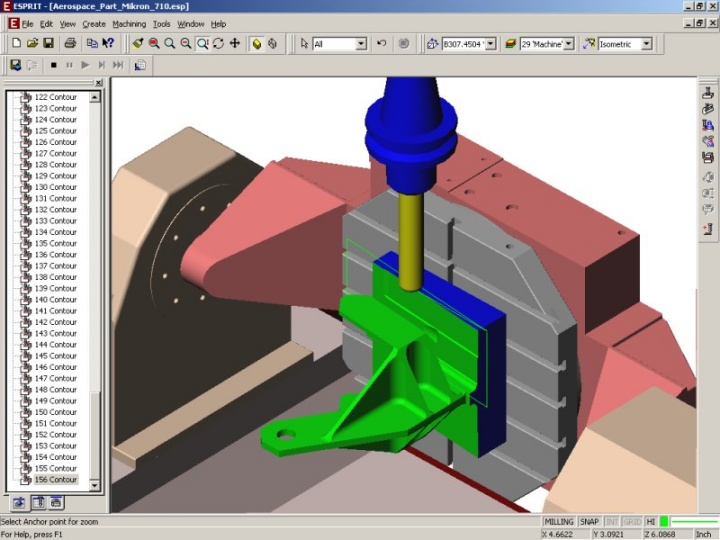
Task: Select the Pan (four-arrow) view tool
Action: coord(234,44)
